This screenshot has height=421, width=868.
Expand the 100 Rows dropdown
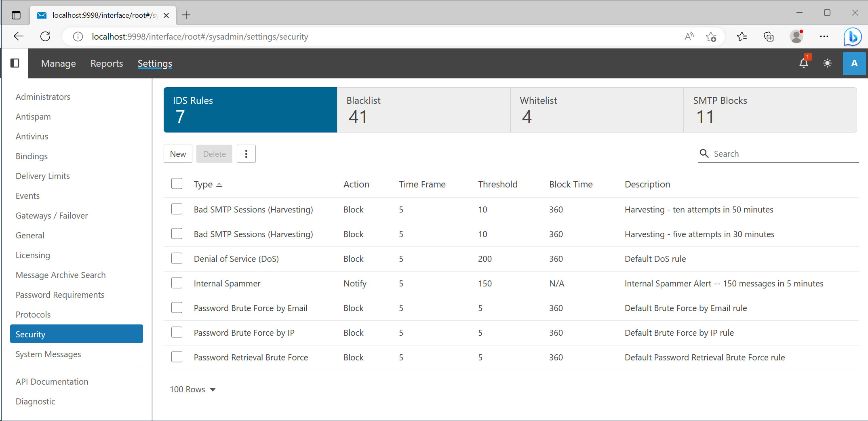coord(193,389)
